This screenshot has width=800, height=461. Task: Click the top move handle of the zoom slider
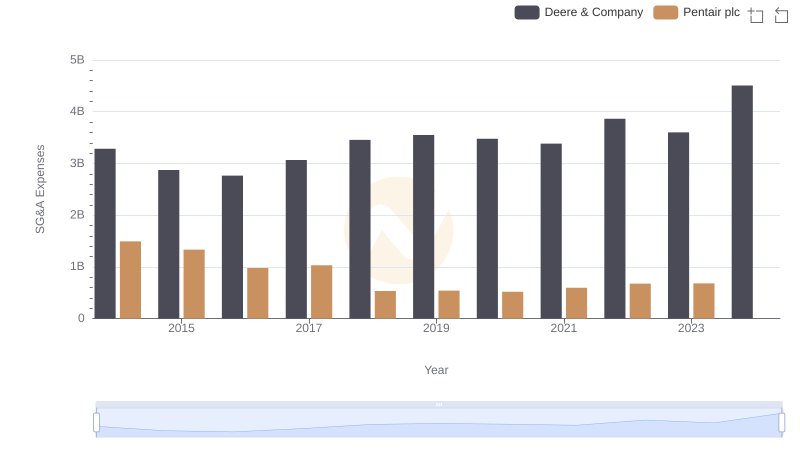[x=439, y=404]
